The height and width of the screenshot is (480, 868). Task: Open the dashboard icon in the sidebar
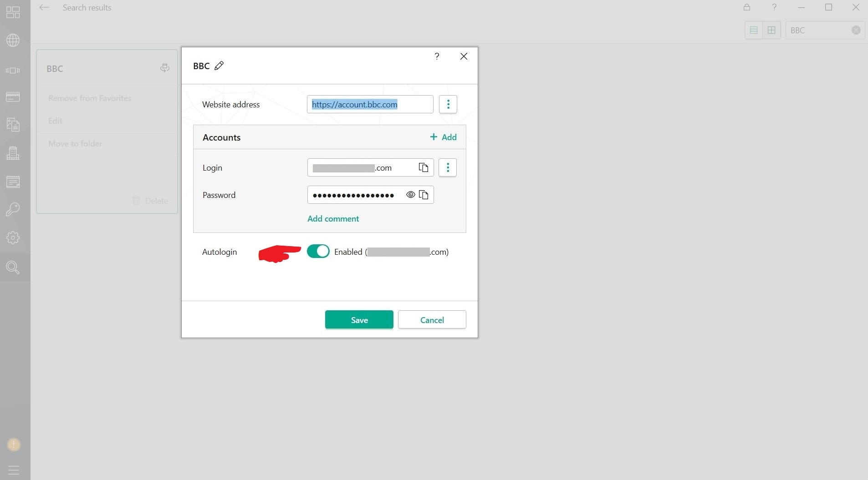tap(13, 12)
